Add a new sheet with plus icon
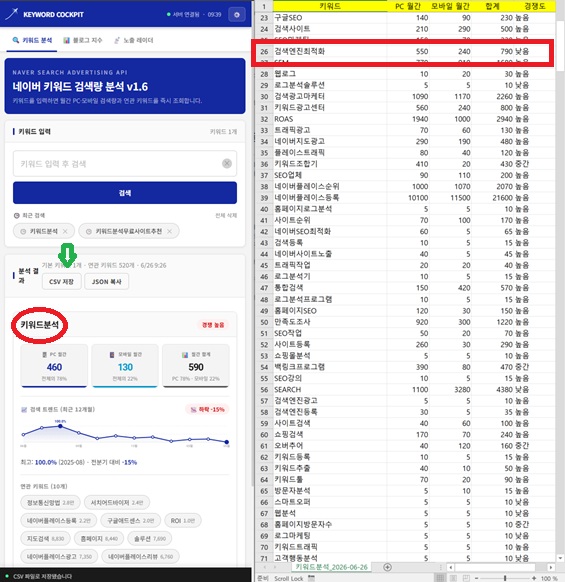Screen dimensions: 565x582 tap(387, 567)
